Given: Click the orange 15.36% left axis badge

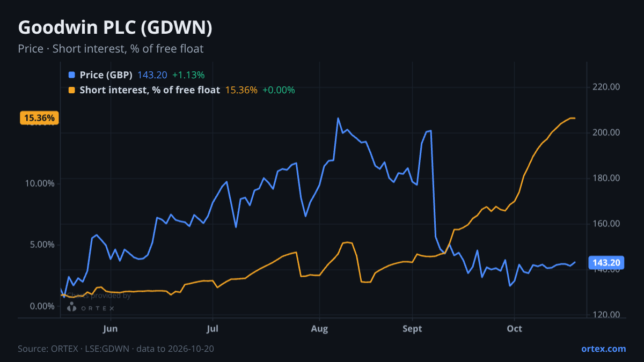Looking at the screenshot, I should point(40,118).
